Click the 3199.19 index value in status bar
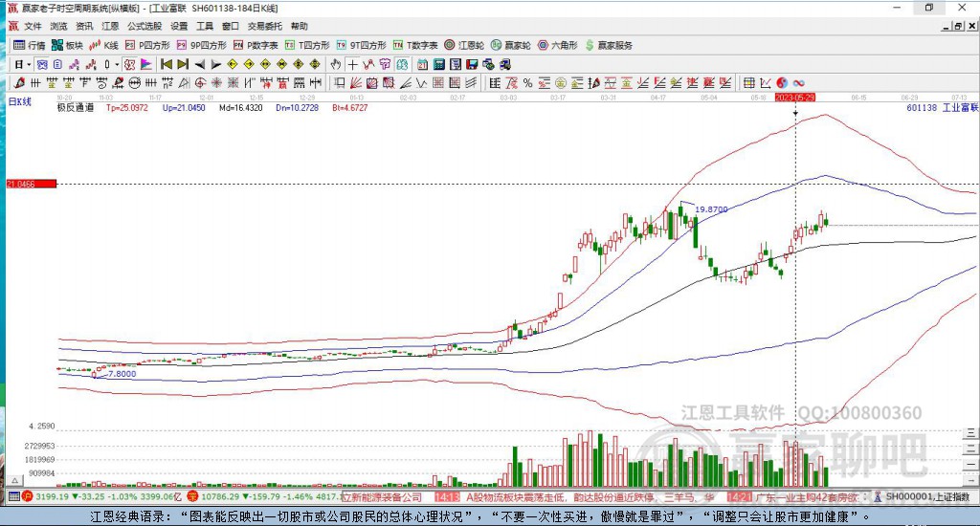The width and height of the screenshot is (980, 526). (52, 497)
